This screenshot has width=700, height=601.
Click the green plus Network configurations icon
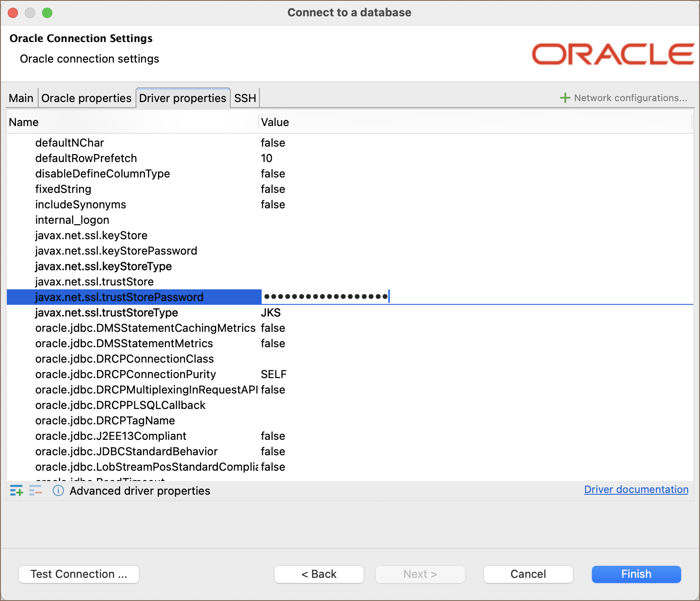coord(565,98)
